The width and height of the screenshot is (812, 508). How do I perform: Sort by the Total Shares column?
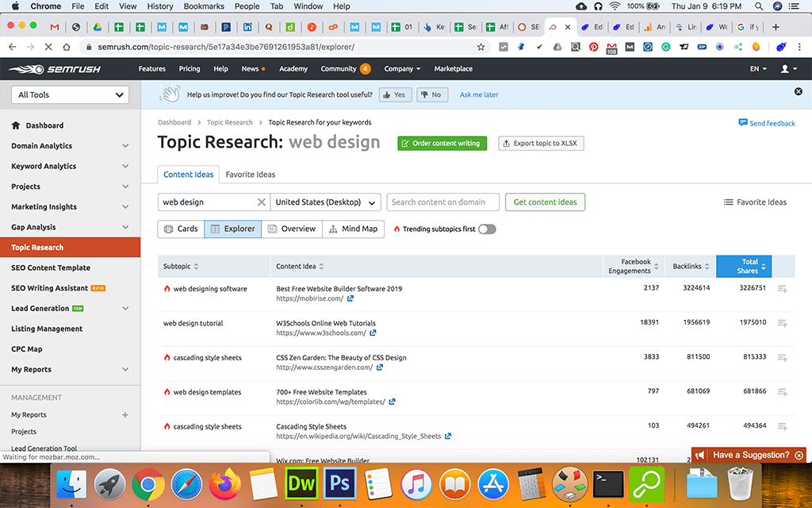pos(744,267)
